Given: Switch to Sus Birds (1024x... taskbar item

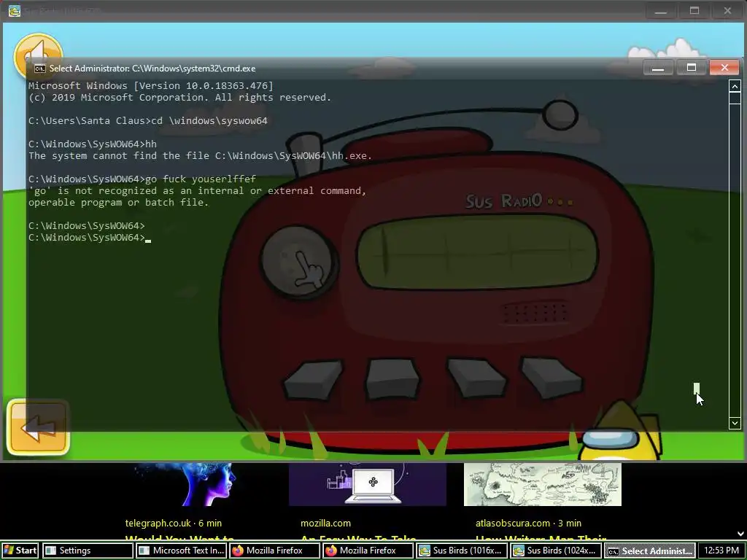Looking at the screenshot, I should tap(555, 551).
